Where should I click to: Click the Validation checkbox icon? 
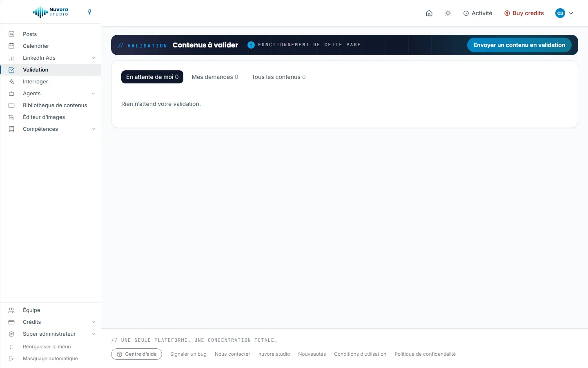pyautogui.click(x=11, y=70)
